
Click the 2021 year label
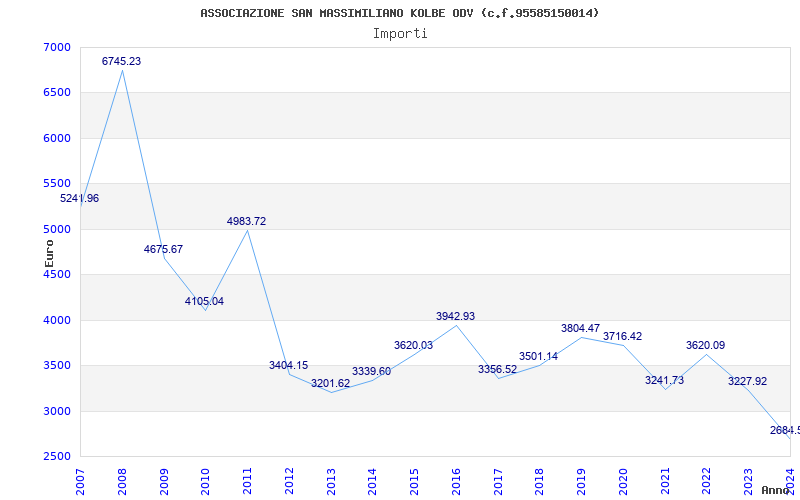tap(665, 482)
